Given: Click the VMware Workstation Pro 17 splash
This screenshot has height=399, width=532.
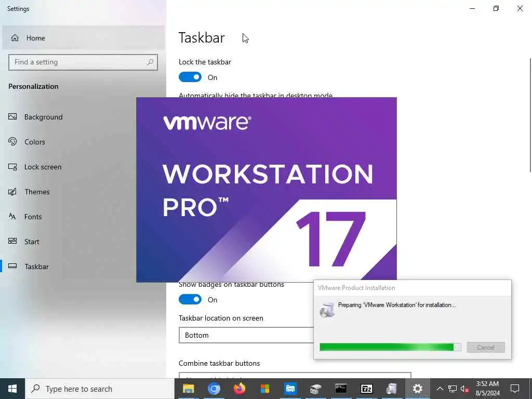Looking at the screenshot, I should click(267, 190).
